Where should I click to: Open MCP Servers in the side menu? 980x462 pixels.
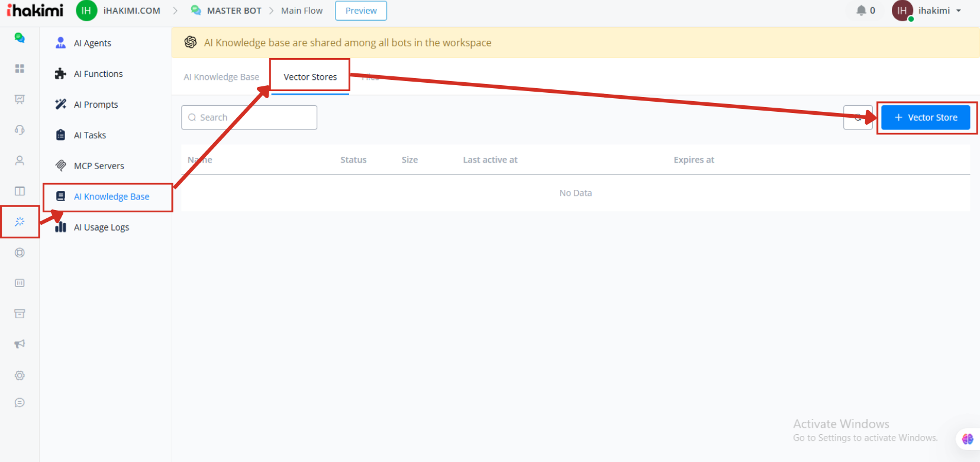tap(99, 166)
